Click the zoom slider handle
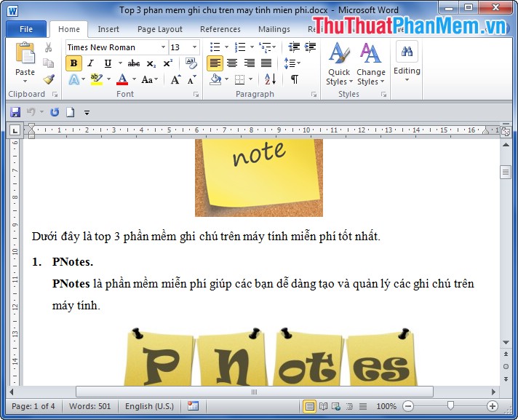This screenshot has height=420, width=518. 450,405
